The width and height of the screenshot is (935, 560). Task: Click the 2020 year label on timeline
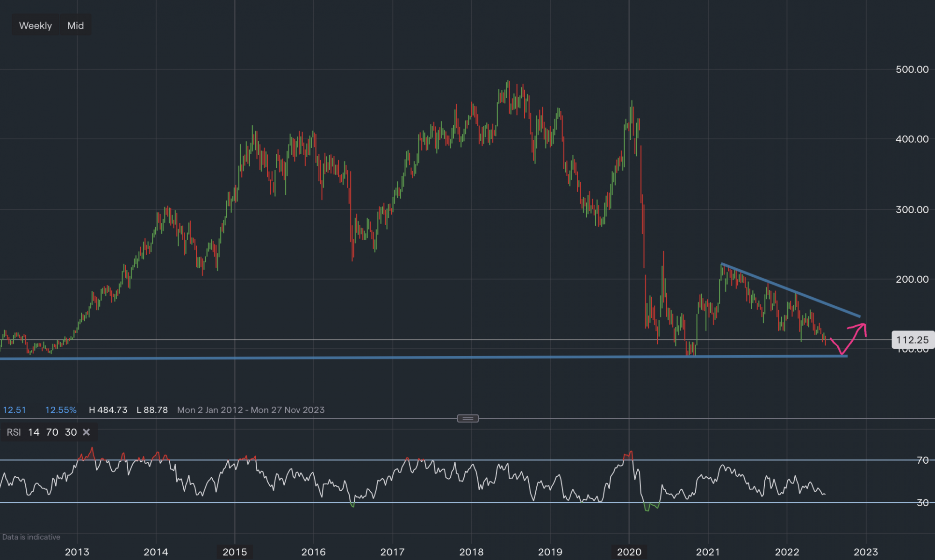[x=629, y=552]
